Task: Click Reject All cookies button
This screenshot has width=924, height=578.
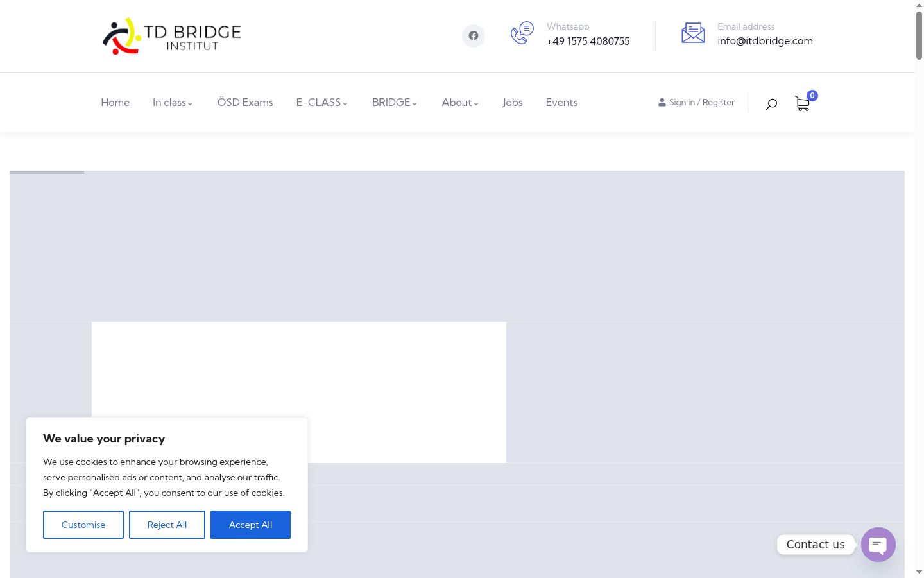Action: 167,525
